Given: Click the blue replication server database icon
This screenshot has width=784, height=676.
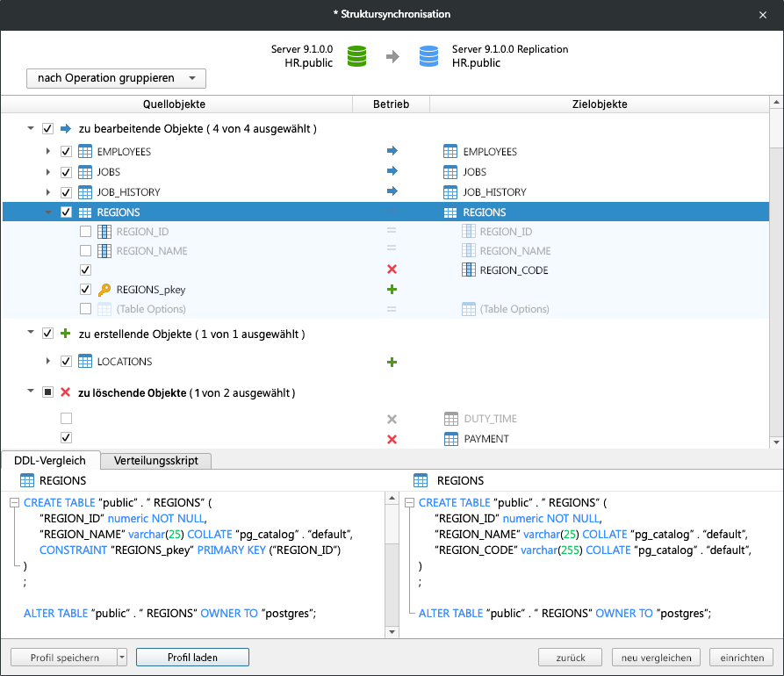Looking at the screenshot, I should pos(428,54).
